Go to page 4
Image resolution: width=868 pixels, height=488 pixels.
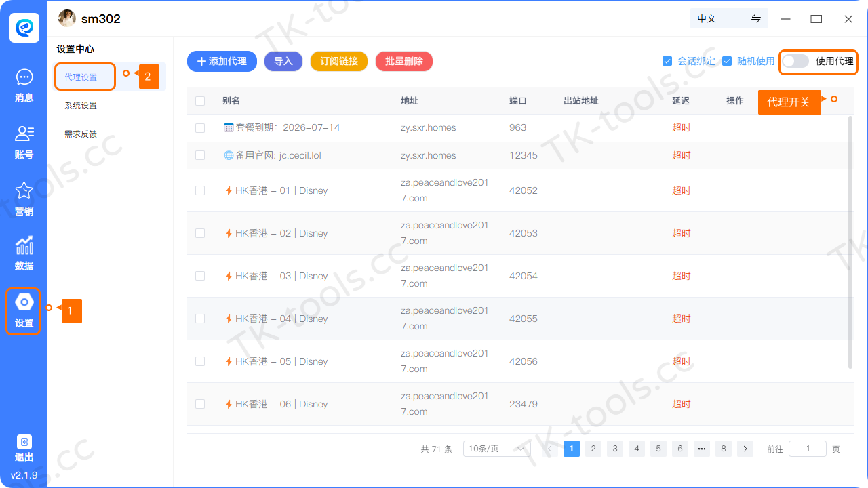pyautogui.click(x=637, y=449)
